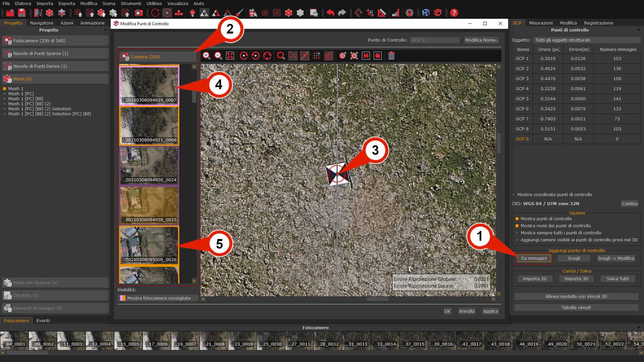Expand Mesh con Texture (0) section
Screen dimensions: 644x362
click(x=55, y=283)
